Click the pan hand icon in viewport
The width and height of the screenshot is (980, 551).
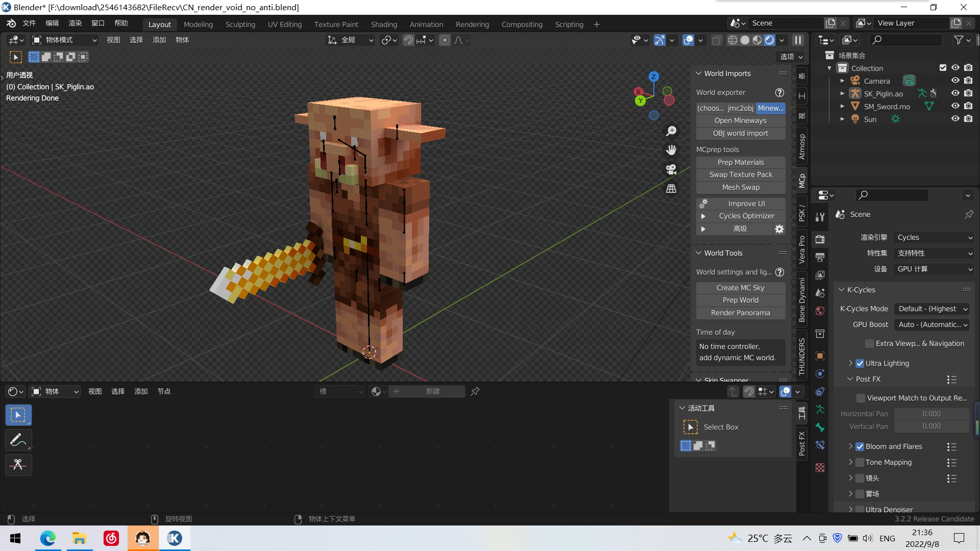point(671,150)
